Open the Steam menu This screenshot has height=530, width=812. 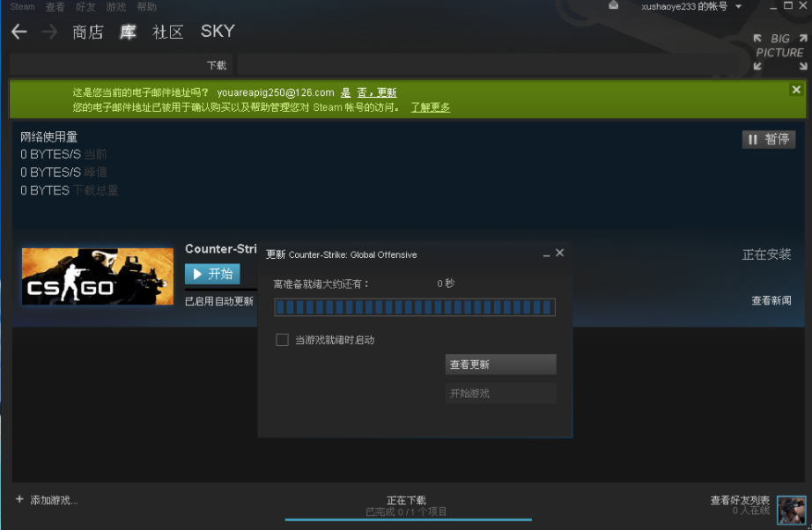[x=22, y=7]
